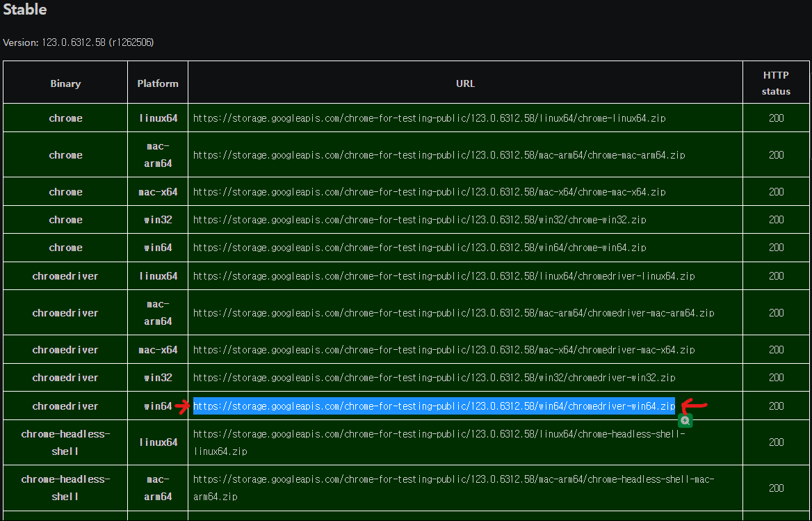This screenshot has width=812, height=521.
Task: Click the mac-arm64 platform cell in the chrome-headless-shell row
Action: pyautogui.click(x=158, y=488)
